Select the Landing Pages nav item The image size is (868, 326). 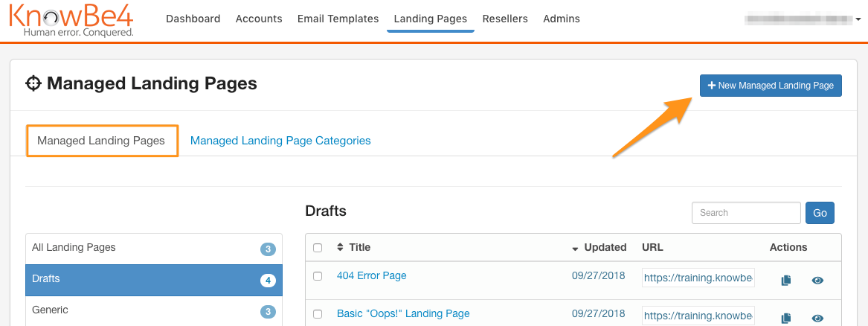point(431,19)
